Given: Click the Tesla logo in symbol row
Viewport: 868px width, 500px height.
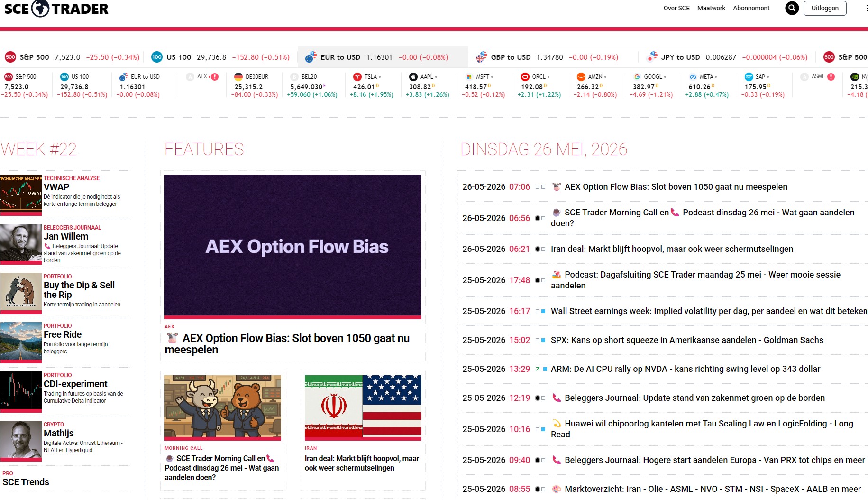Looking at the screenshot, I should click(x=357, y=77).
